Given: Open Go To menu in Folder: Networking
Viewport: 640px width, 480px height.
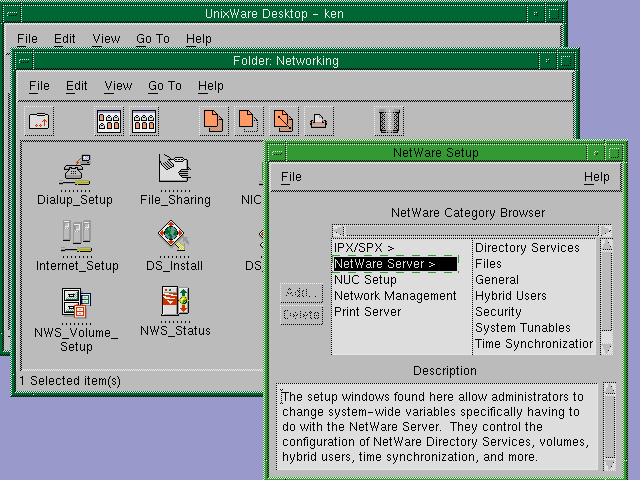Looking at the screenshot, I should pyautogui.click(x=165, y=86).
